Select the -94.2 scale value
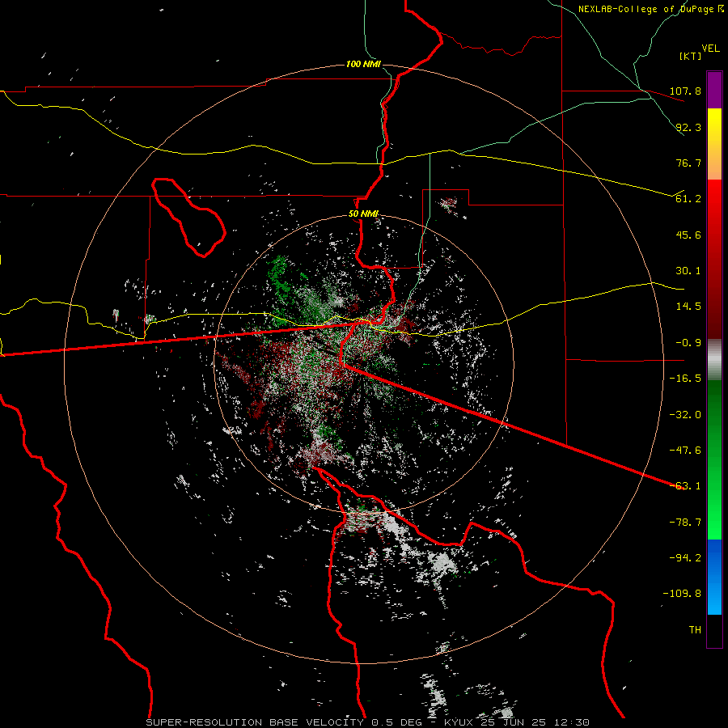Screen dimensions: 728x728 click(685, 558)
